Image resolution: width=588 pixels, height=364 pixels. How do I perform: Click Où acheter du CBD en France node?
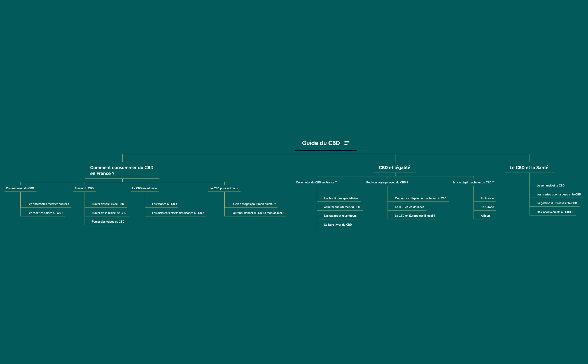[316, 182]
